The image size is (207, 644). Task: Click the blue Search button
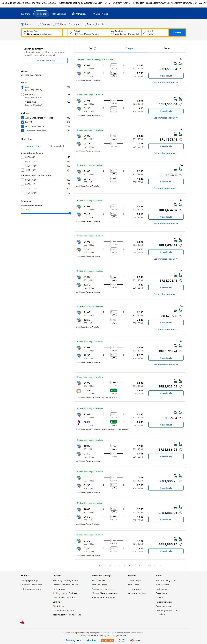177,33
